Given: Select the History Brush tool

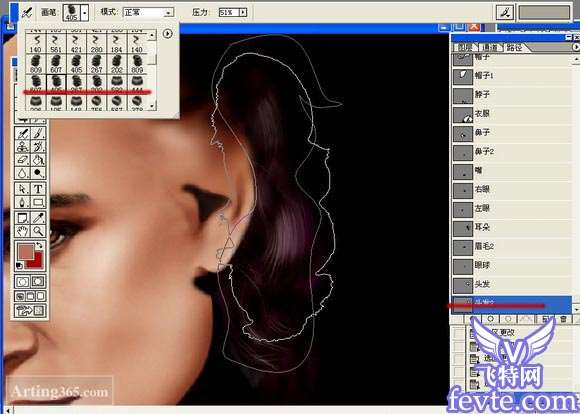Looking at the screenshot, I should 38,147.
